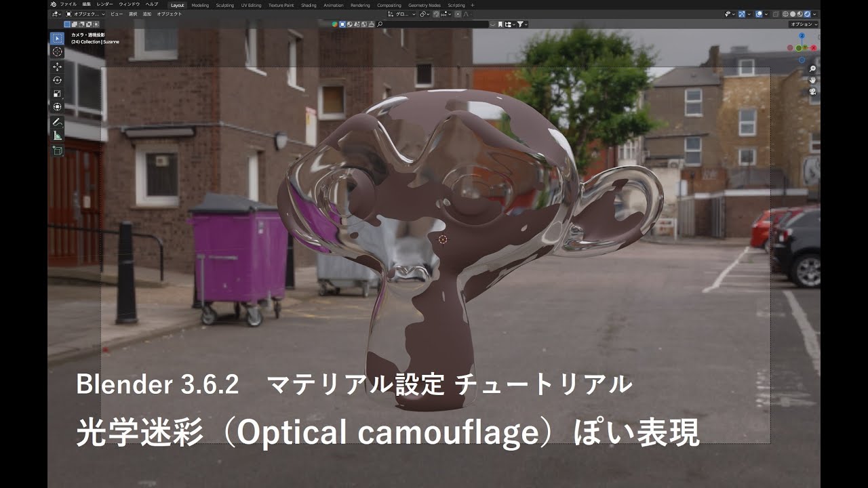
Task: Select the Measure tool
Action: [57, 136]
